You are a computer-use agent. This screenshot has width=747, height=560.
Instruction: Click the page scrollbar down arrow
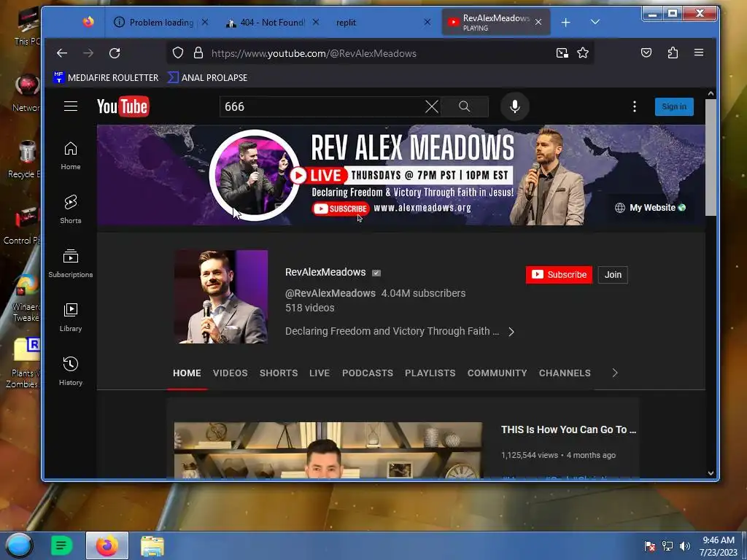(711, 472)
